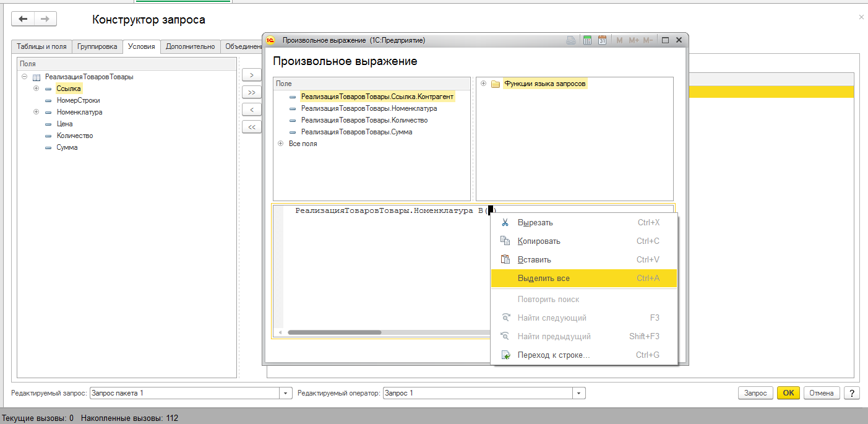Screen dimensions: 868x424
Task: Click the forward arrow navigation button
Action: (x=45, y=19)
